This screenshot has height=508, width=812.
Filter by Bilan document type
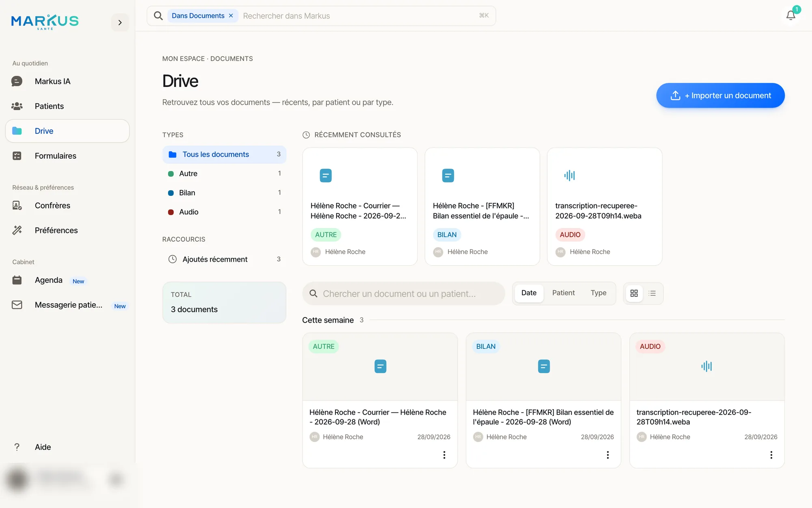click(225, 193)
